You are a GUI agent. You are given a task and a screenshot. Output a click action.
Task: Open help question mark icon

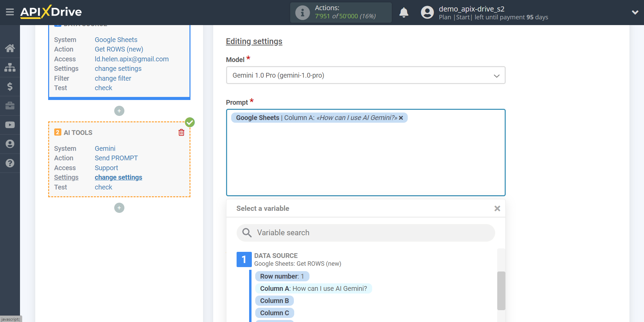(10, 163)
